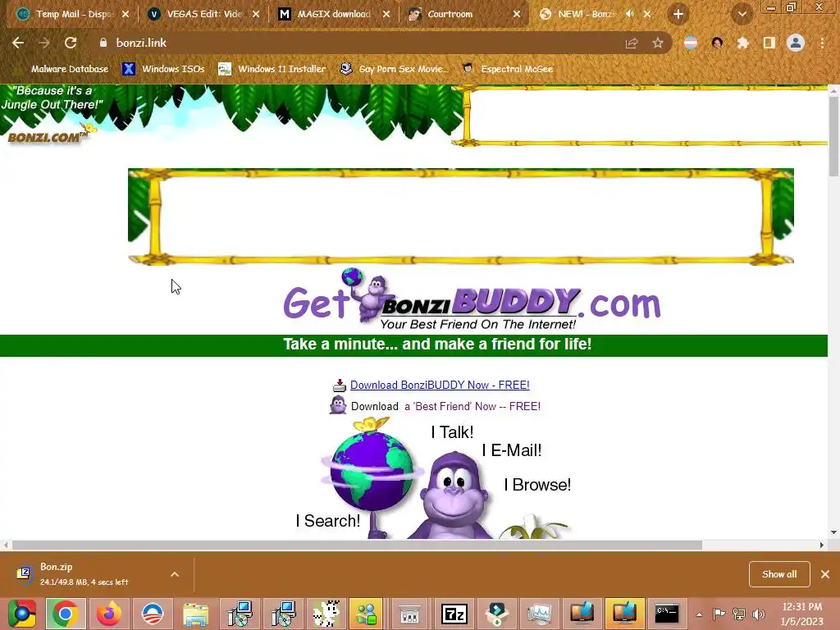Image resolution: width=840 pixels, height=630 pixels.
Task: Switch to the MAGIX download tab
Action: point(334,14)
